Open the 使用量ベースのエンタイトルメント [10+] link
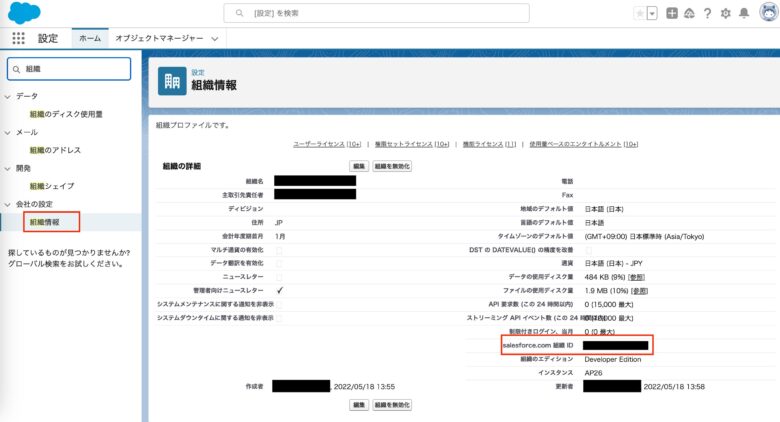Viewport: 780px width, 422px height. pyautogui.click(x=584, y=144)
